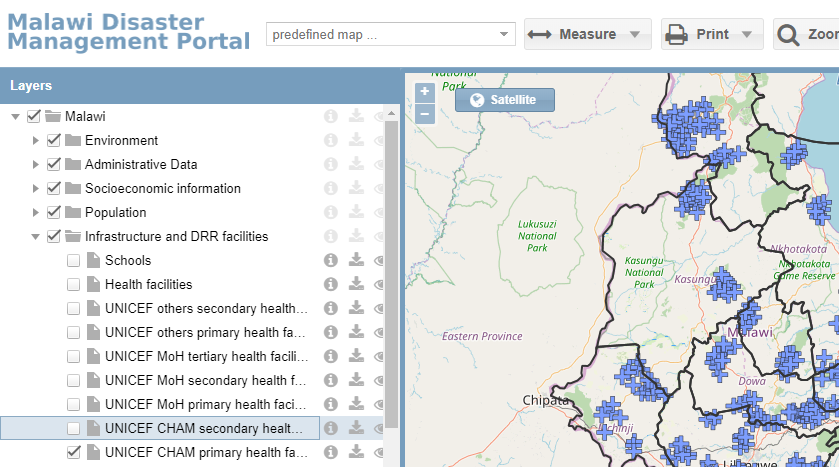Collapse Infrastructure and DRR facilities folder
Image resolution: width=839 pixels, height=467 pixels.
point(35,236)
